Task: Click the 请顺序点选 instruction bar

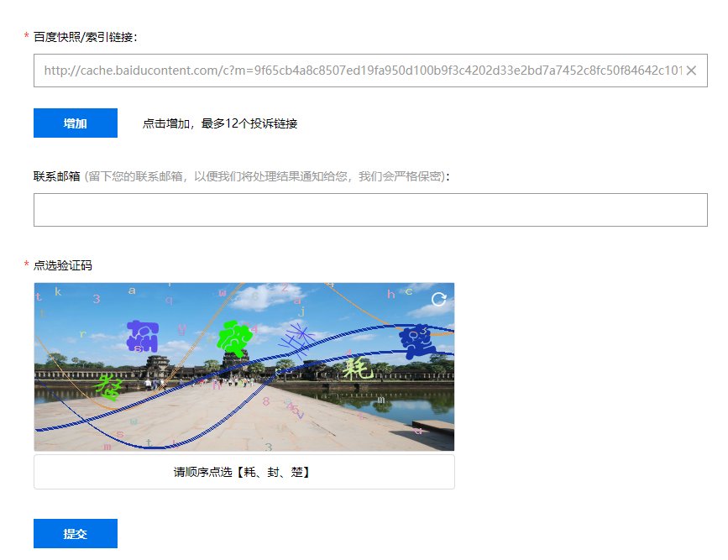Action: (244, 471)
